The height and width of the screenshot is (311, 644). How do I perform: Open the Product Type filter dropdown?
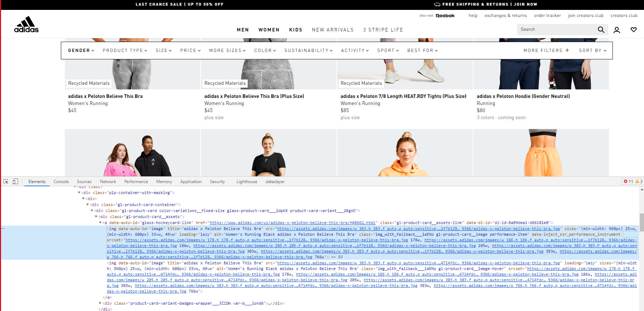pos(125,51)
